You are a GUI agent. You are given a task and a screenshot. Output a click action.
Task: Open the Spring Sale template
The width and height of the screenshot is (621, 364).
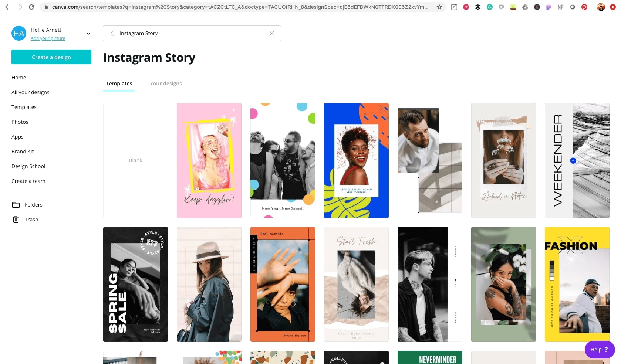135,284
